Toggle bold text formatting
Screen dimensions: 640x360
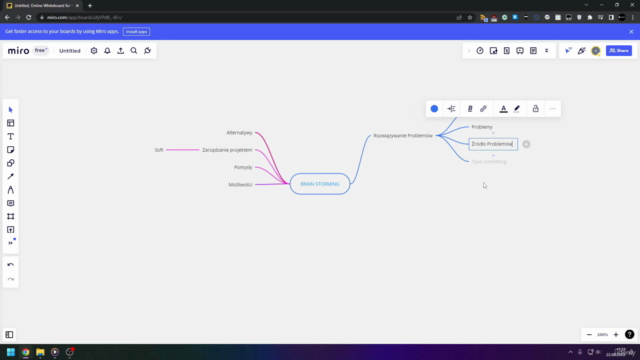470,109
